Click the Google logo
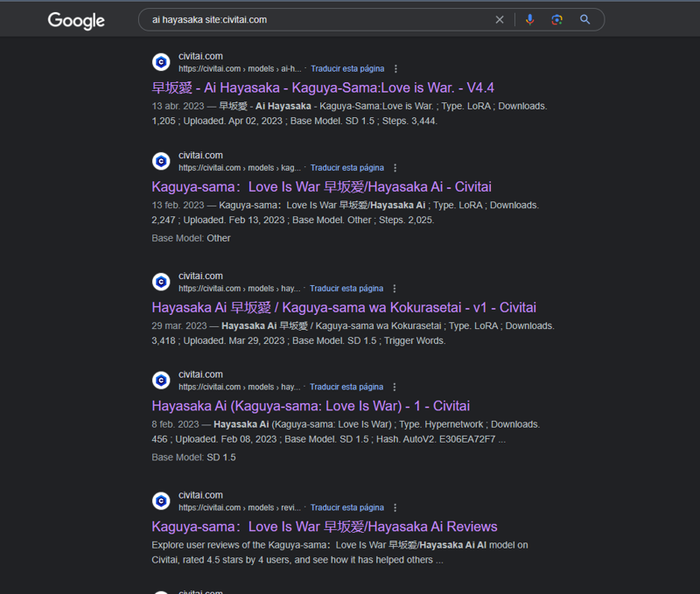The image size is (700, 594). pos(76,20)
